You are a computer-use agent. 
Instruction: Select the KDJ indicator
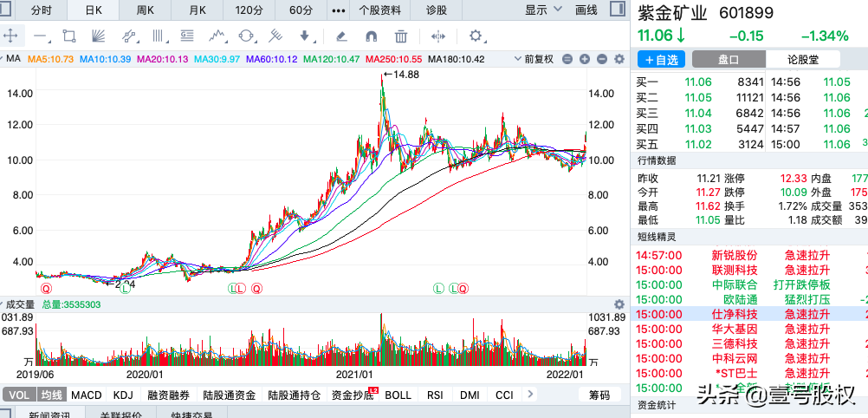[123, 395]
